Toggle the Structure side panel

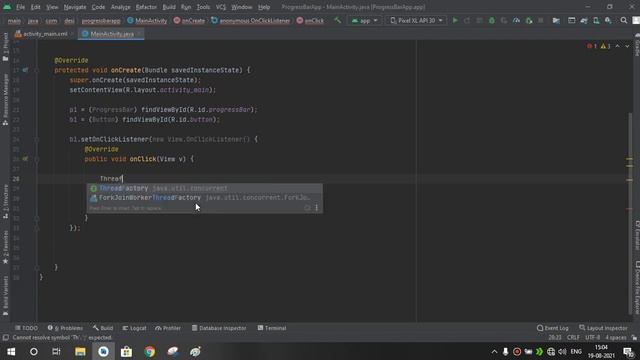[5, 201]
